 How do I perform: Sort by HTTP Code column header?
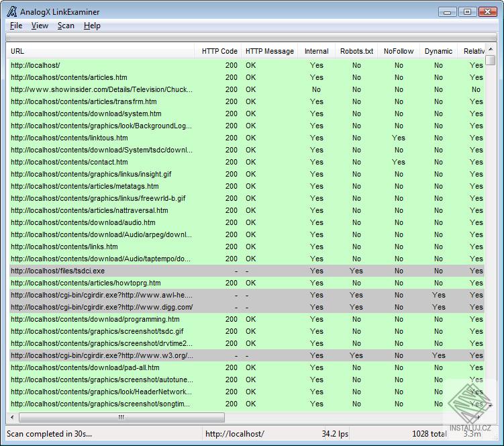(x=217, y=51)
